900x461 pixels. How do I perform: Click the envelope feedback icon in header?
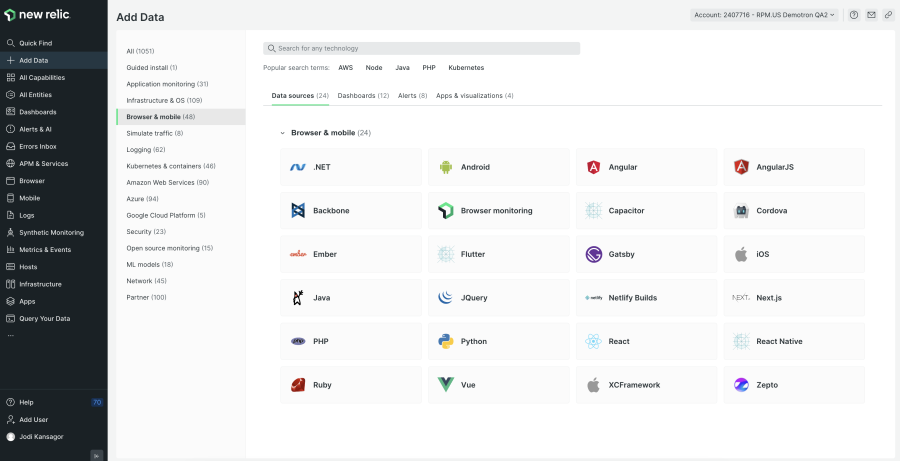pos(871,15)
